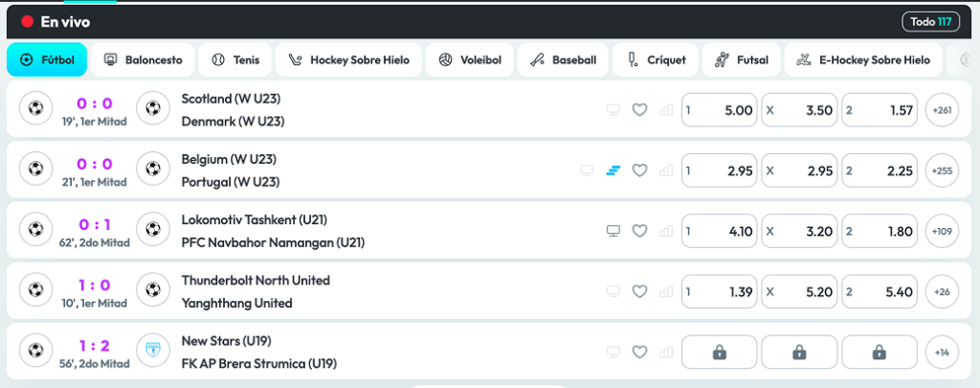The image size is (980, 388).
Task: Click FK AP Brera Strumica team crest
Action: click(x=152, y=352)
